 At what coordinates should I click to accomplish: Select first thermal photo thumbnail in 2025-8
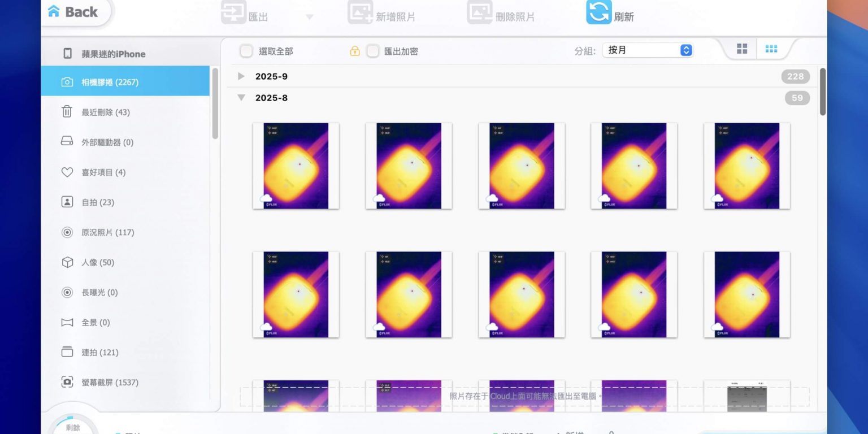296,166
